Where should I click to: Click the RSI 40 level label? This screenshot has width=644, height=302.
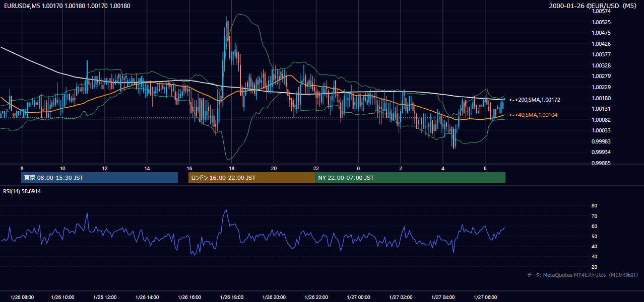click(x=594, y=246)
